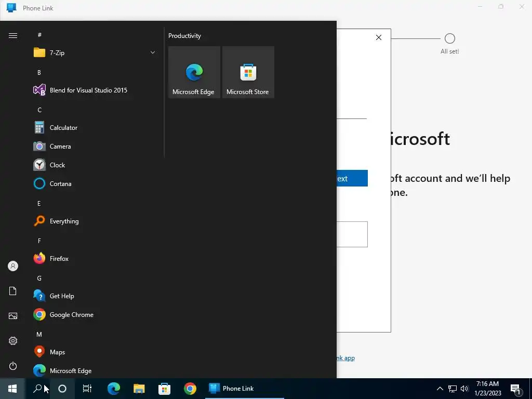The image size is (532, 399).
Task: Close the Phone Link sign-in dialog with X
Action: (x=379, y=37)
